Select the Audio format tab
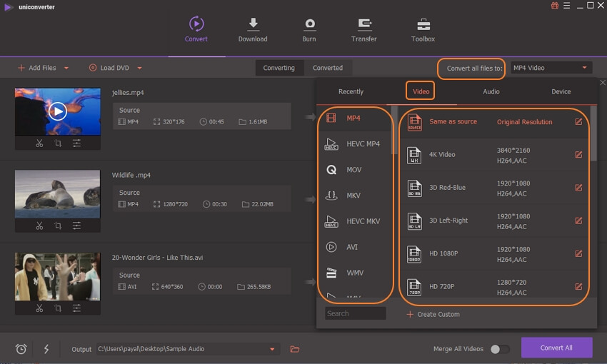The height and width of the screenshot is (364, 607). pos(491,91)
